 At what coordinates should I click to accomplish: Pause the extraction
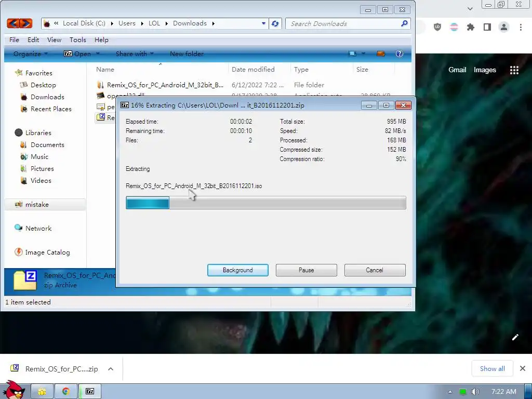(307, 270)
